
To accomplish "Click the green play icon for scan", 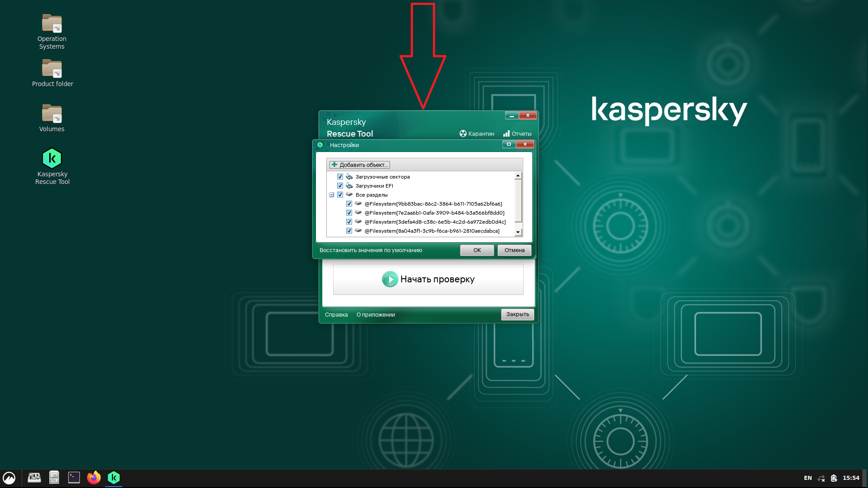I will pos(390,279).
